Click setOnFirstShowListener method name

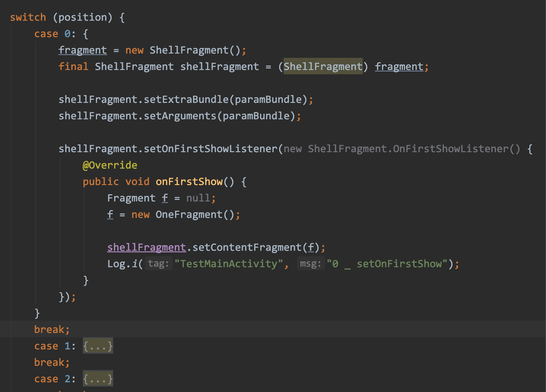point(210,149)
